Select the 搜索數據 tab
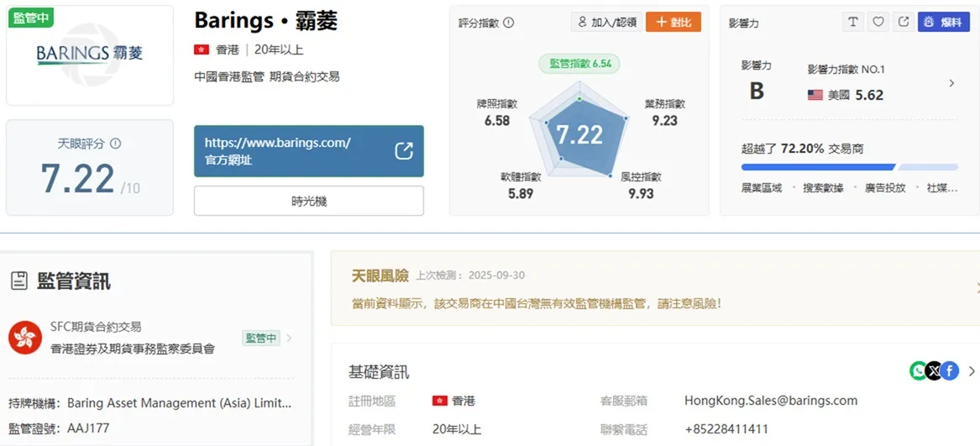The height and width of the screenshot is (446, 980). coord(823,187)
